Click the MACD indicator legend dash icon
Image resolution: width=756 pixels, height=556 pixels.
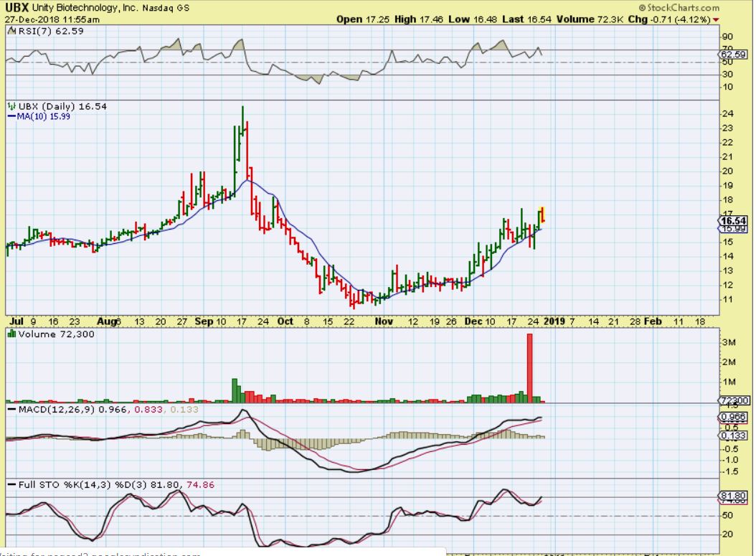tap(10, 409)
